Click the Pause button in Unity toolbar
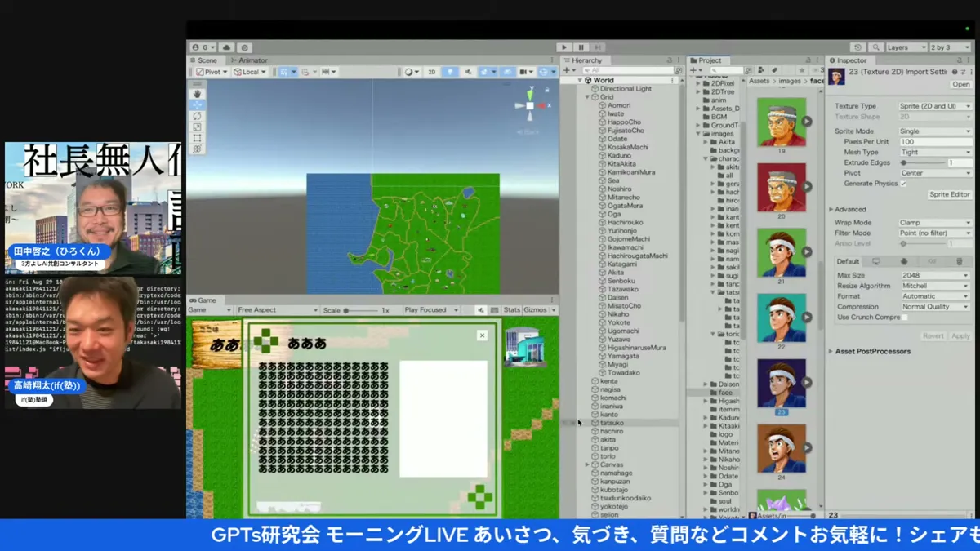 pyautogui.click(x=581, y=48)
